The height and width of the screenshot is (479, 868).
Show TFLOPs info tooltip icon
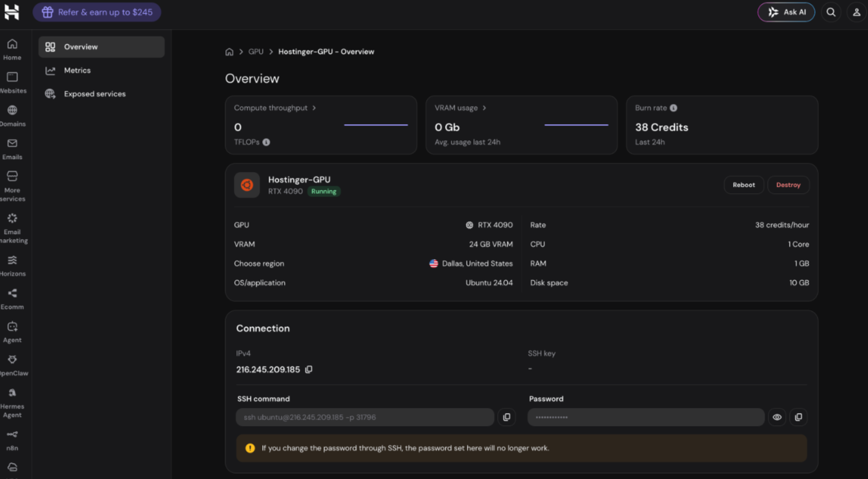coord(266,142)
